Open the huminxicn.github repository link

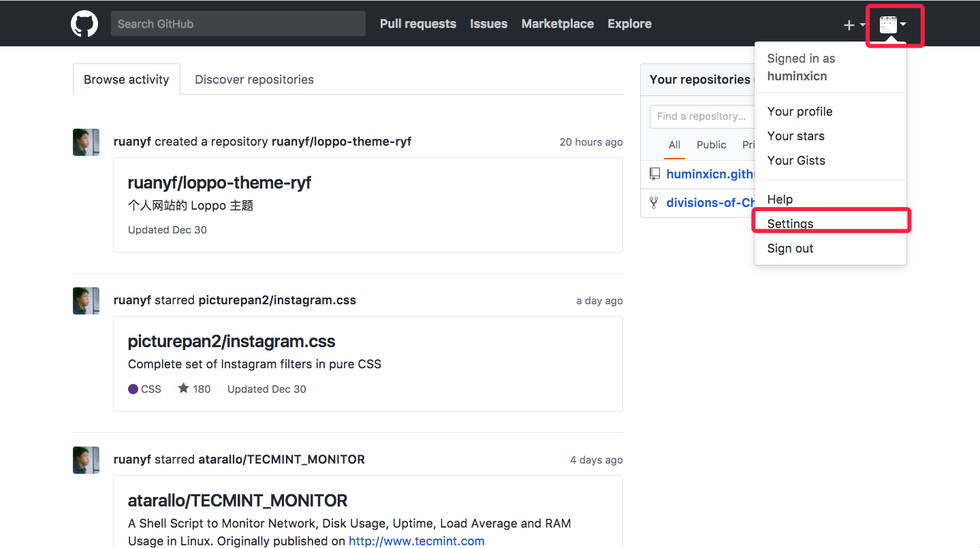tap(710, 174)
